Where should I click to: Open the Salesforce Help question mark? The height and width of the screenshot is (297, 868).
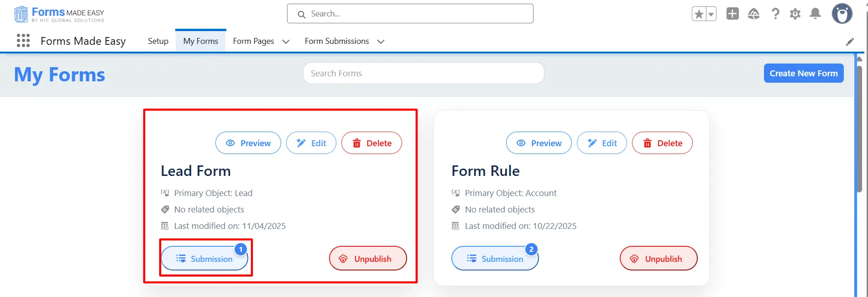[775, 14]
